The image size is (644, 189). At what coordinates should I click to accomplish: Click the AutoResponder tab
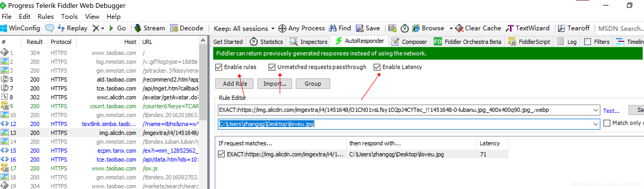[360, 41]
